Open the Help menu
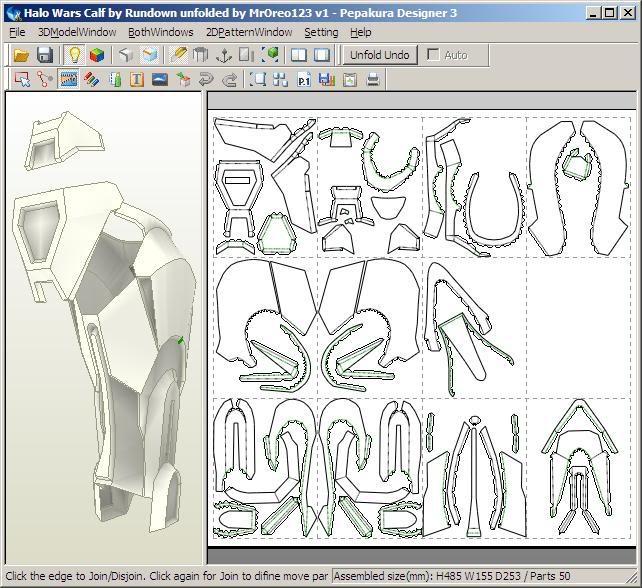 361,32
